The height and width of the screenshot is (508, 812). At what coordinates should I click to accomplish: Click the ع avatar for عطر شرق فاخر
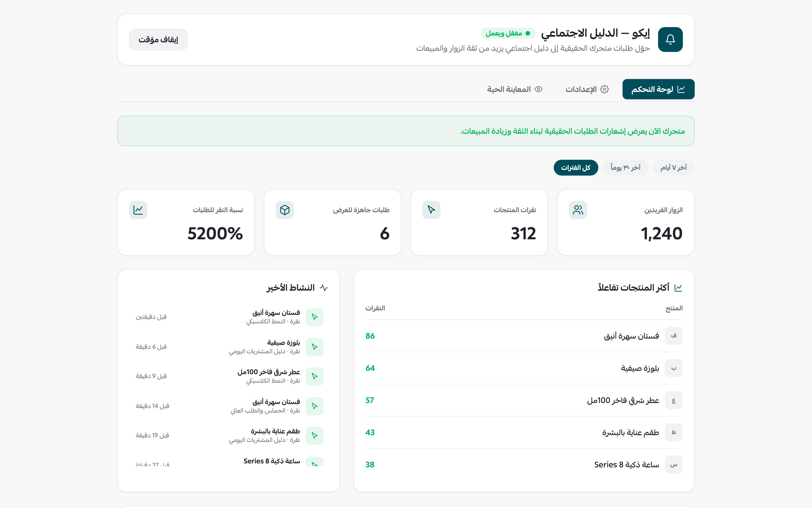(673, 400)
